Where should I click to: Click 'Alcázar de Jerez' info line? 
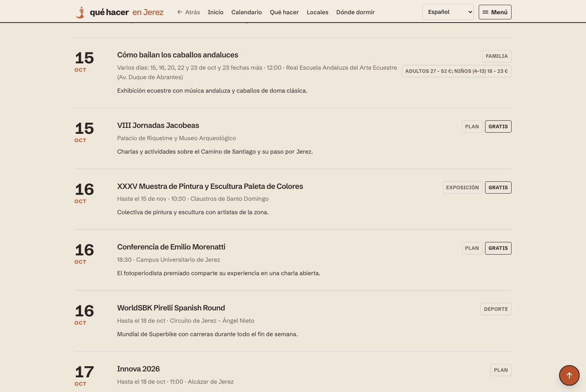[x=175, y=382]
